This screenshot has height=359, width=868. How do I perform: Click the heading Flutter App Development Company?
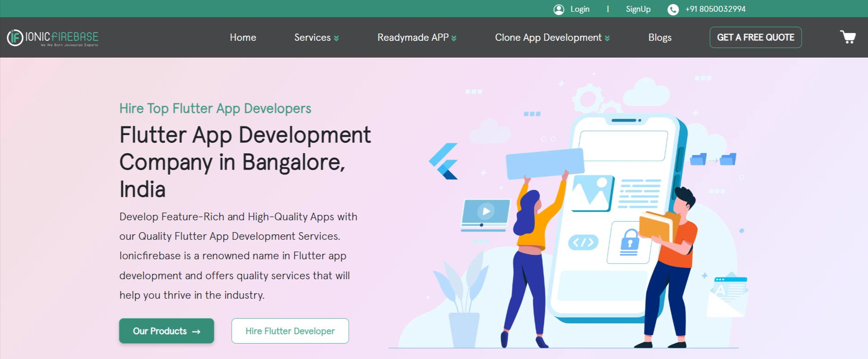click(x=245, y=162)
